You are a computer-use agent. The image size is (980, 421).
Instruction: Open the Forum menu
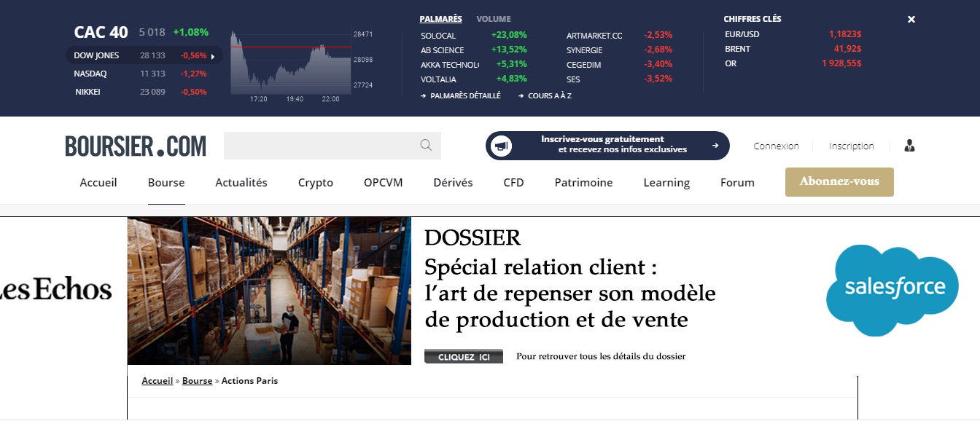tap(737, 183)
